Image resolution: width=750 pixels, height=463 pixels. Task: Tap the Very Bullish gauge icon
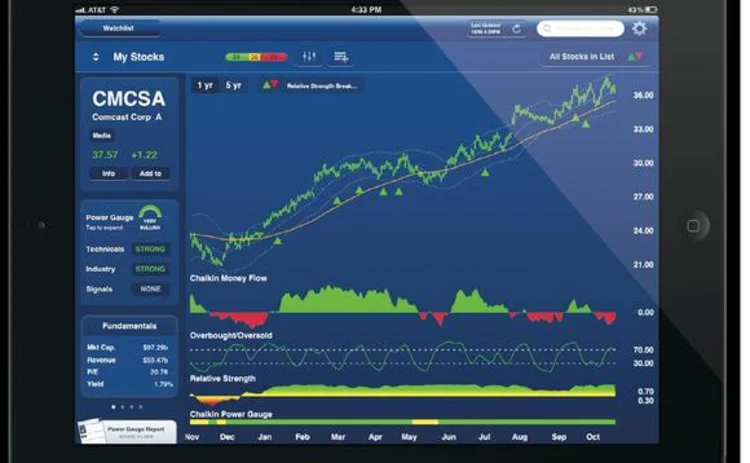150,218
